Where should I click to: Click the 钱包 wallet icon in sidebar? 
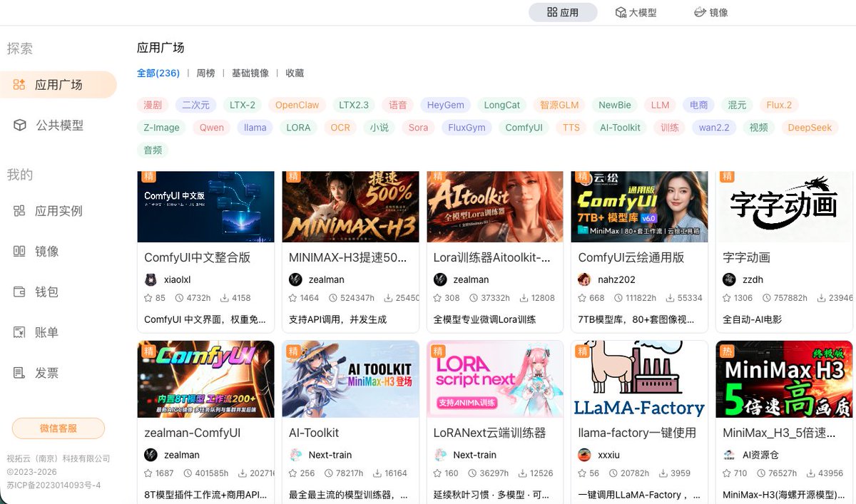click(20, 292)
